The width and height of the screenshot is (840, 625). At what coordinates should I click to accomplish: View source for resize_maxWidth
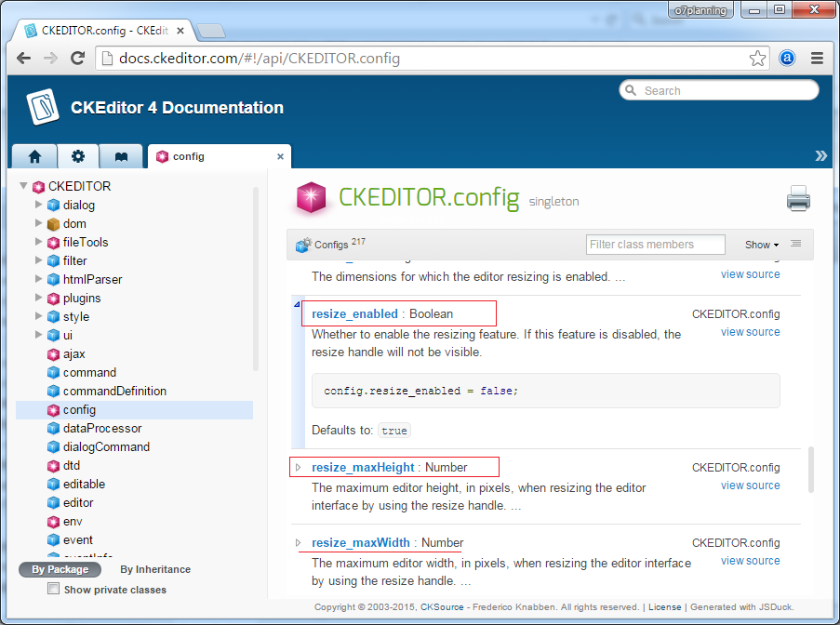pos(750,561)
